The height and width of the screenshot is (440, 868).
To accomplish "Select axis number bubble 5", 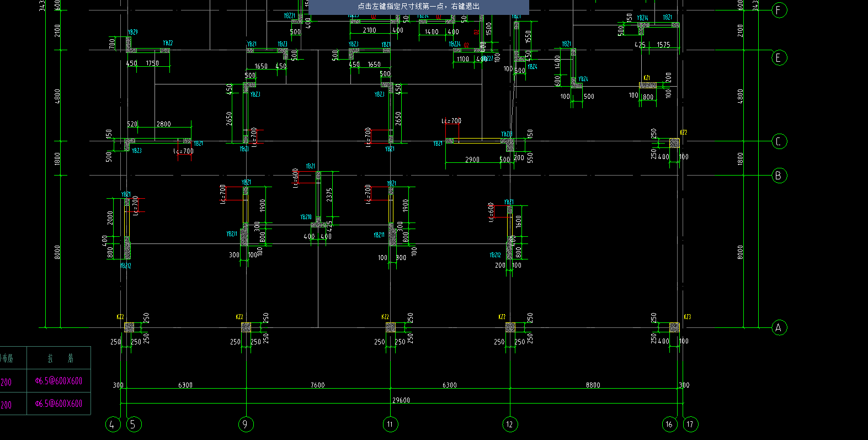I will (134, 424).
